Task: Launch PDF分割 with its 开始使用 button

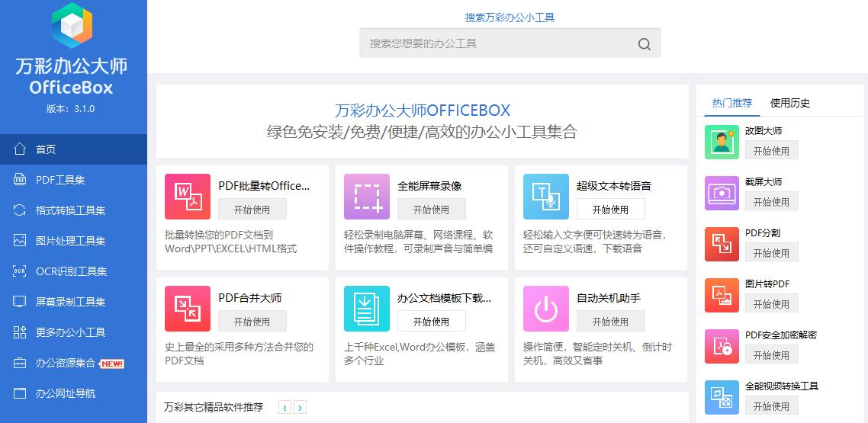Action: (x=772, y=253)
